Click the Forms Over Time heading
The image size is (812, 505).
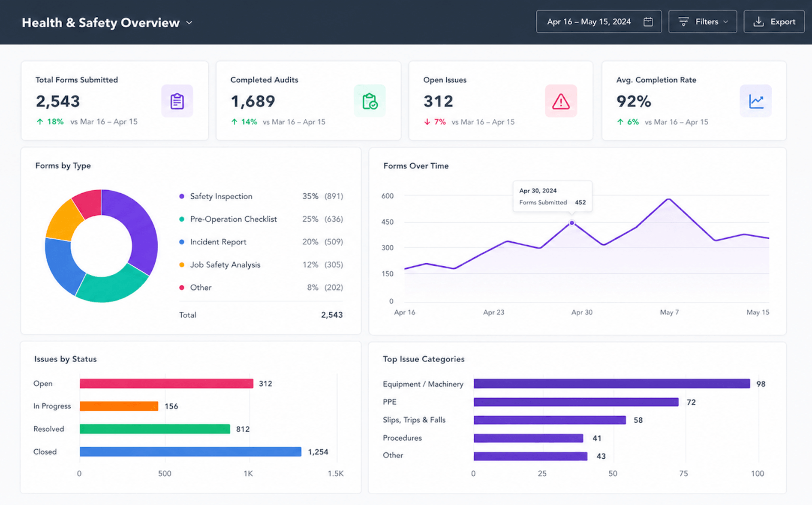pyautogui.click(x=416, y=166)
